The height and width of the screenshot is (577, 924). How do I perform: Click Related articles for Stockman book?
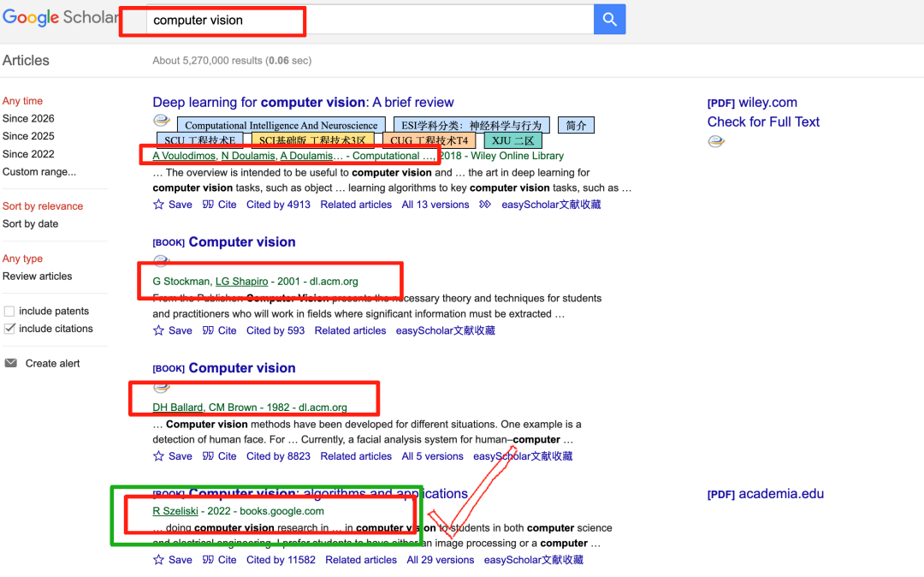(350, 330)
